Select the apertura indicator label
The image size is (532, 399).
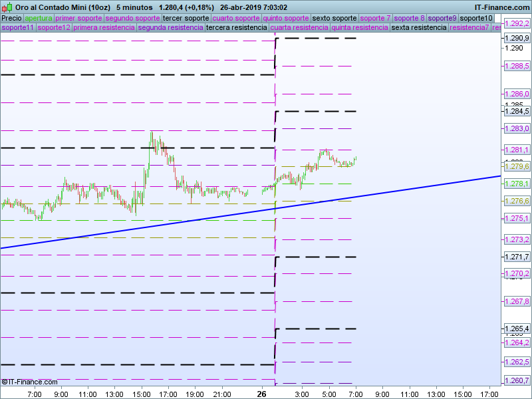[x=39, y=19]
